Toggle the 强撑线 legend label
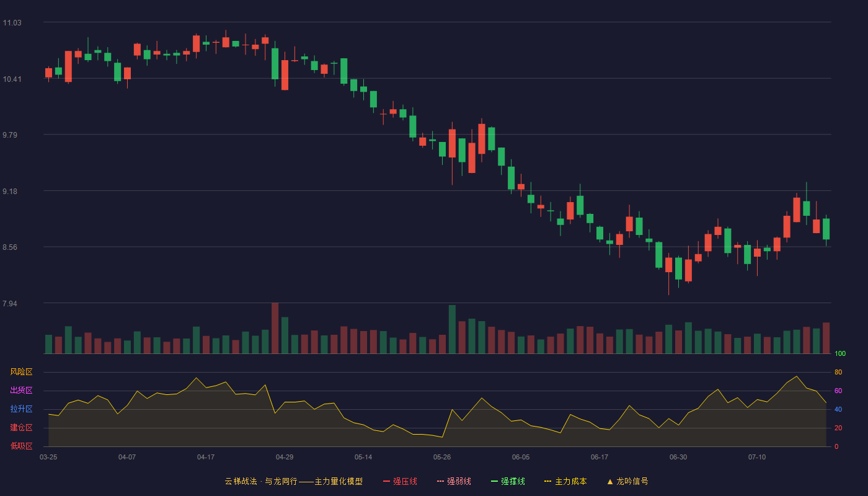 point(513,481)
